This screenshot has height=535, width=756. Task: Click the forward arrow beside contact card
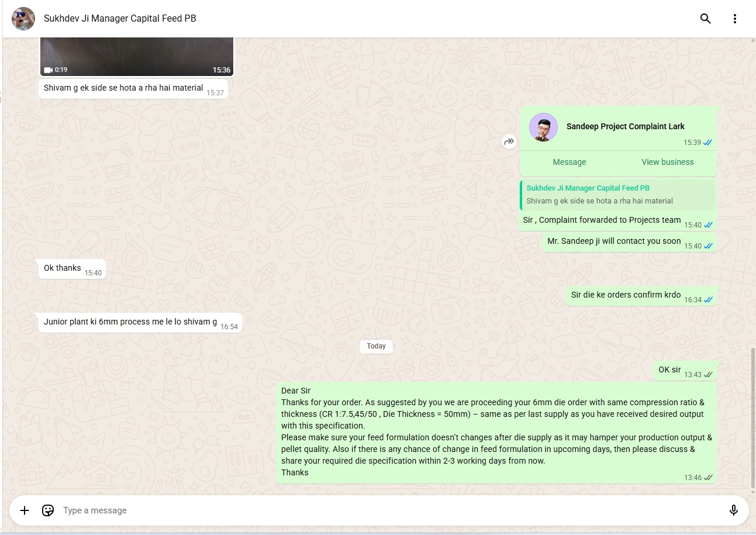(509, 141)
